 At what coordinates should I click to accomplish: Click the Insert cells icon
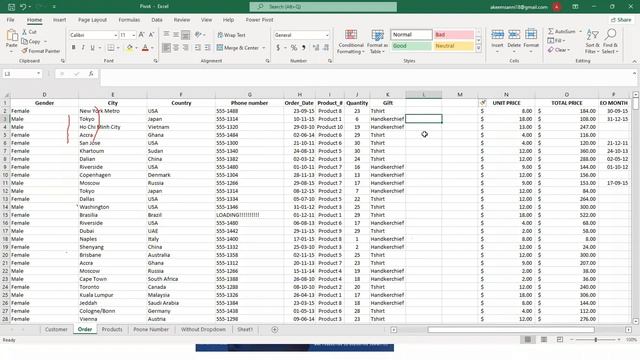pos(497,35)
